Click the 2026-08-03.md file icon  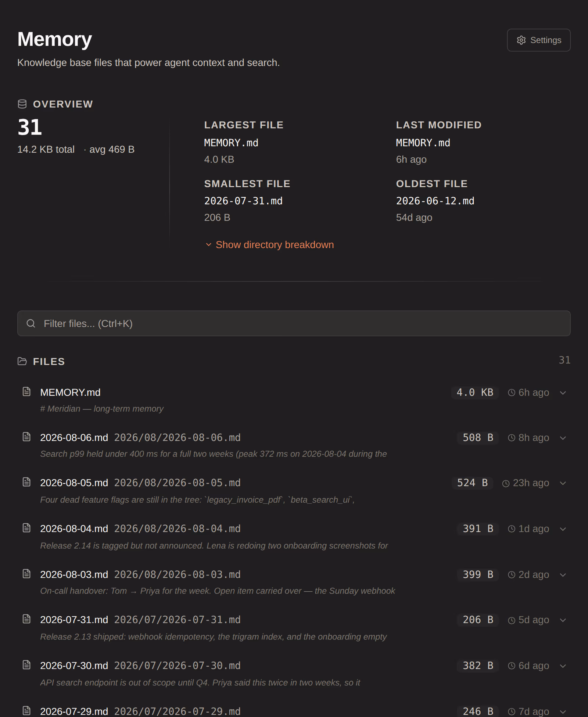(x=26, y=574)
